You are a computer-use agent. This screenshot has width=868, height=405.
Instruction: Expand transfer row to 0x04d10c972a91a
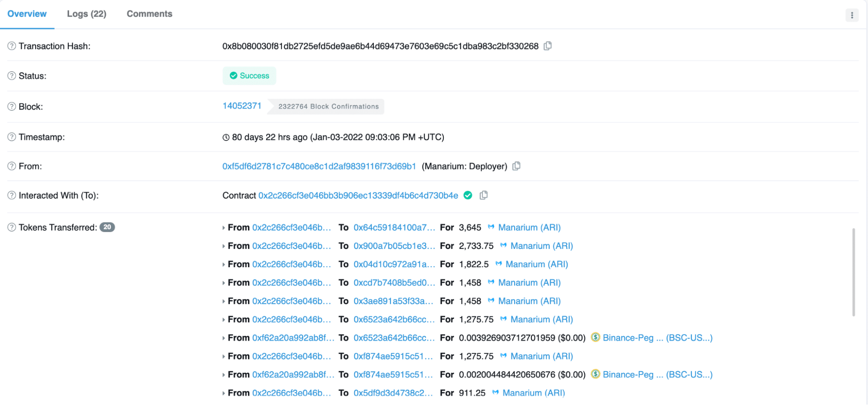pos(224,264)
